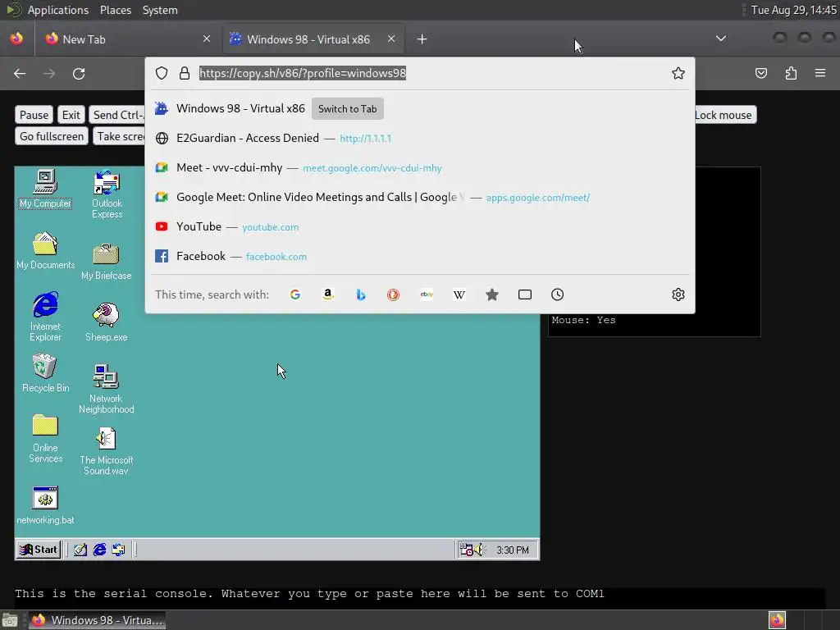Open the Places menu

(x=116, y=10)
